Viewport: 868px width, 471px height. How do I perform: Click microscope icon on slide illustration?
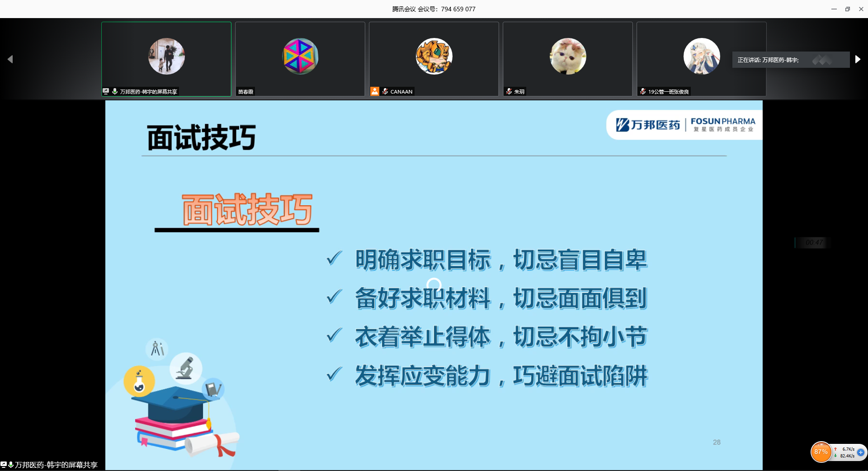point(185,368)
